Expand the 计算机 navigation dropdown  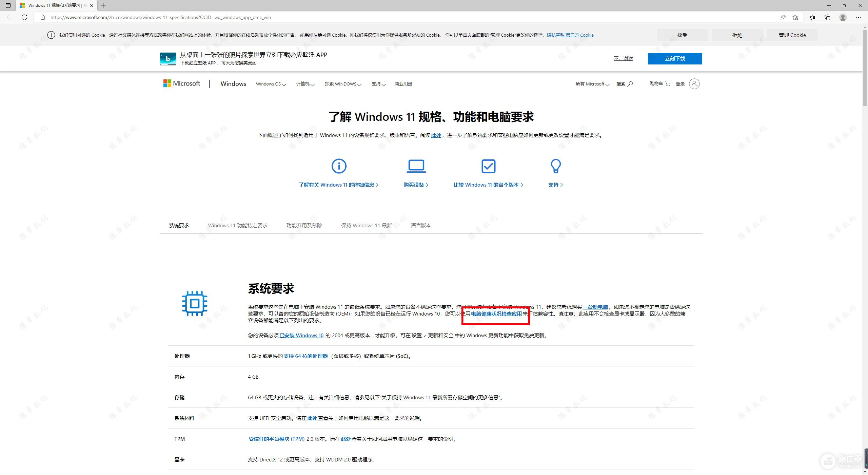[x=305, y=84]
